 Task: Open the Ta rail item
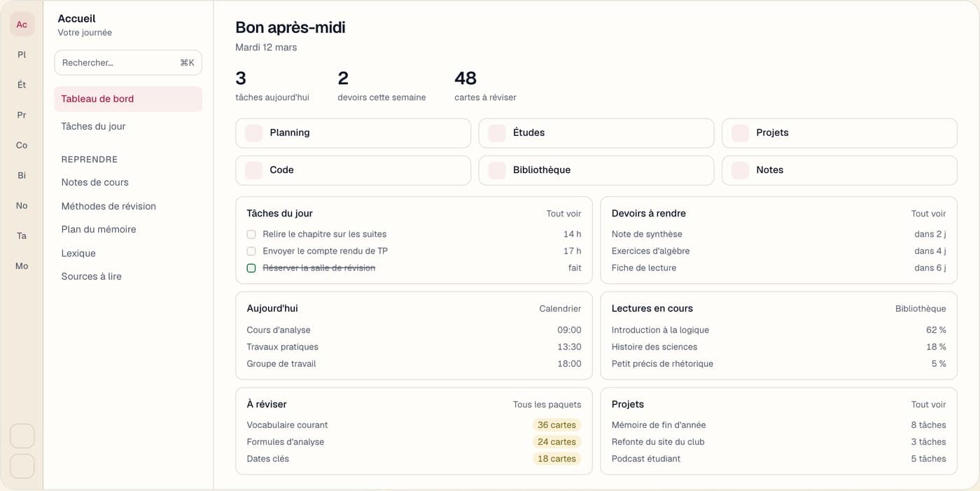[22, 235]
